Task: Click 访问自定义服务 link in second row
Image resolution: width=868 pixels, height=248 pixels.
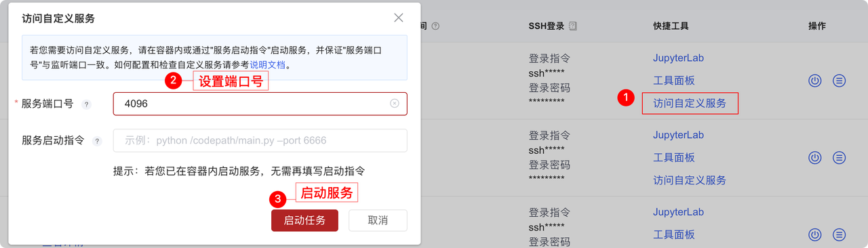Action: click(690, 180)
